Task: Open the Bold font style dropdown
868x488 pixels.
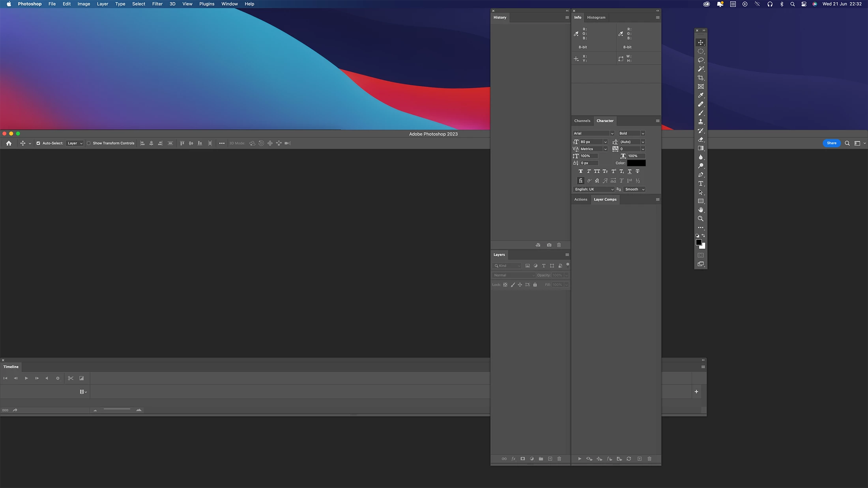Action: (x=631, y=133)
